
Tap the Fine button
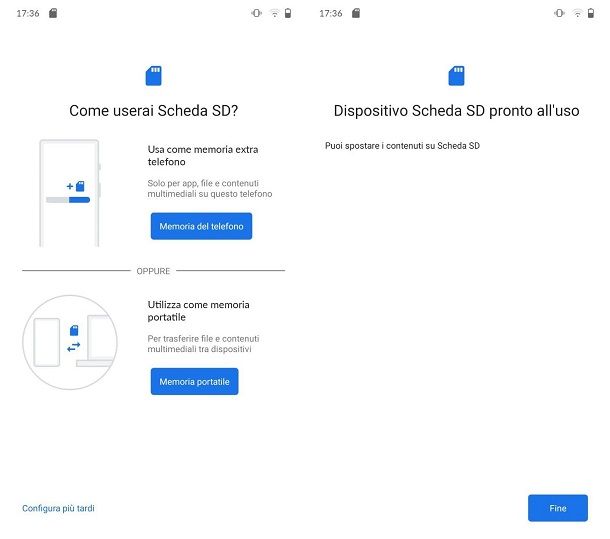[557, 508]
